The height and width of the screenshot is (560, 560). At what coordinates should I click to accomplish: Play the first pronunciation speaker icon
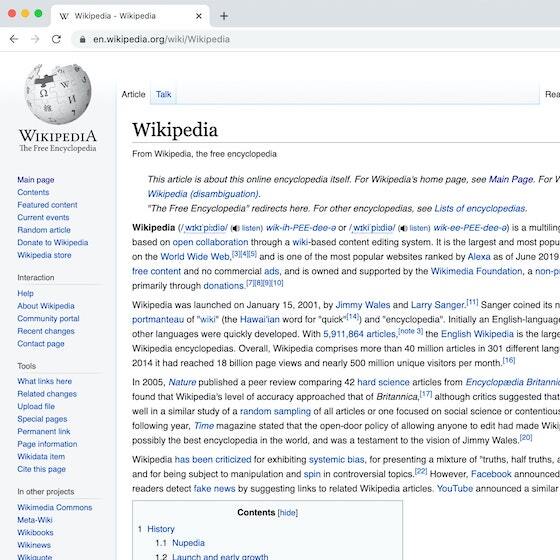[235, 228]
